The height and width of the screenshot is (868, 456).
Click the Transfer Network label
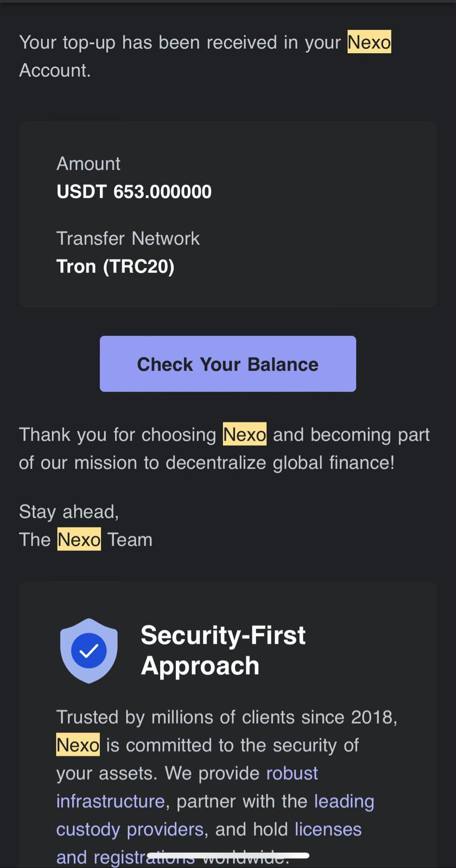(128, 239)
